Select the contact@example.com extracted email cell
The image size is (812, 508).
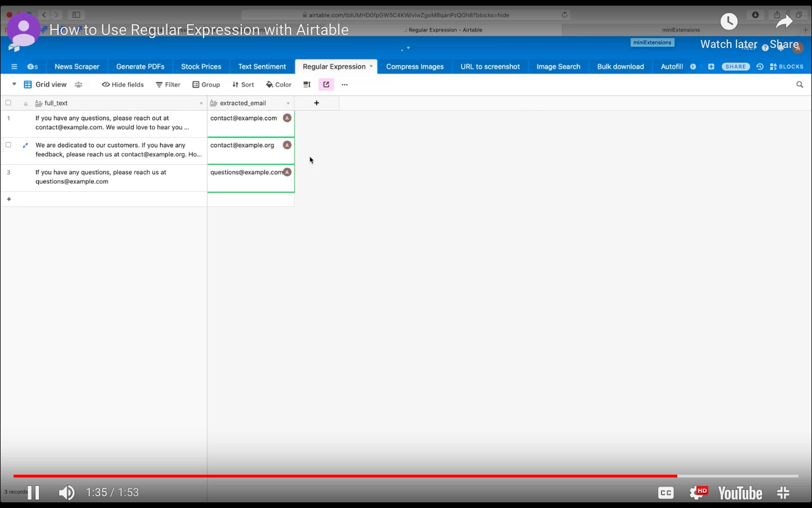(x=251, y=124)
